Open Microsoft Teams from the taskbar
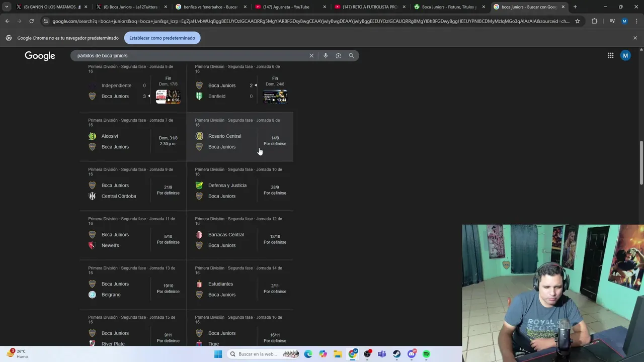Image resolution: width=644 pixels, height=362 pixels. [x=382, y=354]
